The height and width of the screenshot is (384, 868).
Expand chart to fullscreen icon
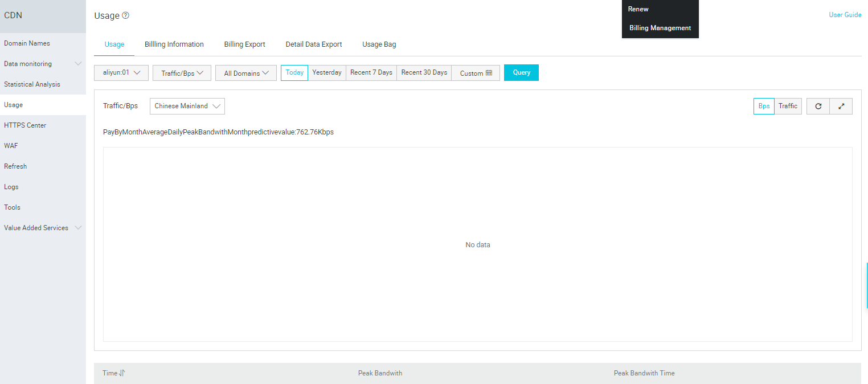coord(841,106)
